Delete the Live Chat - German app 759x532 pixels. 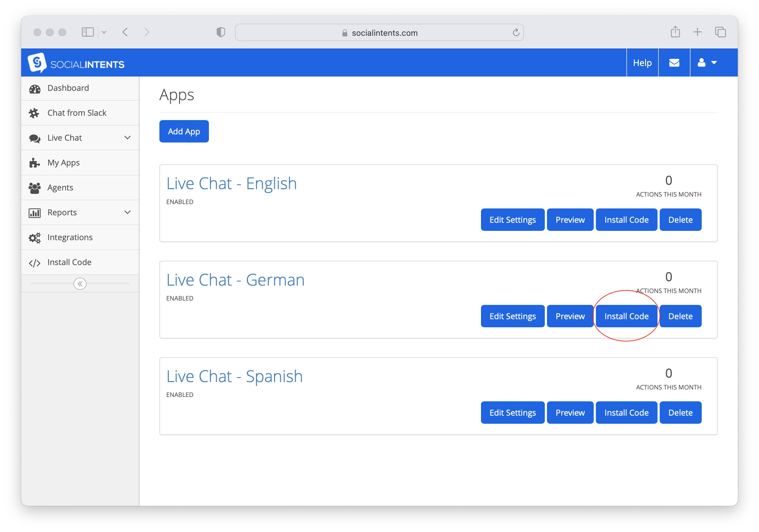[680, 316]
